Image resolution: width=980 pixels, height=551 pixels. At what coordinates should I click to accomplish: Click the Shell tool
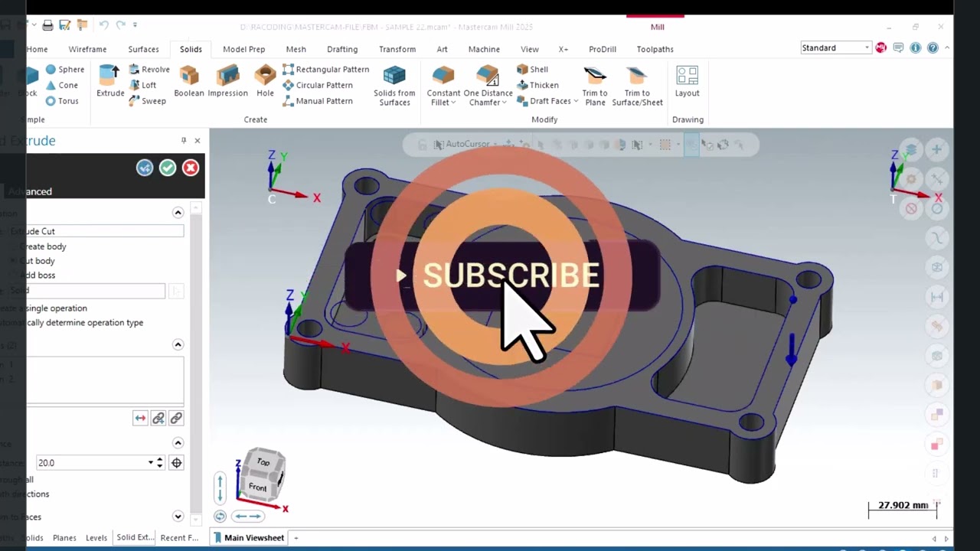532,70
